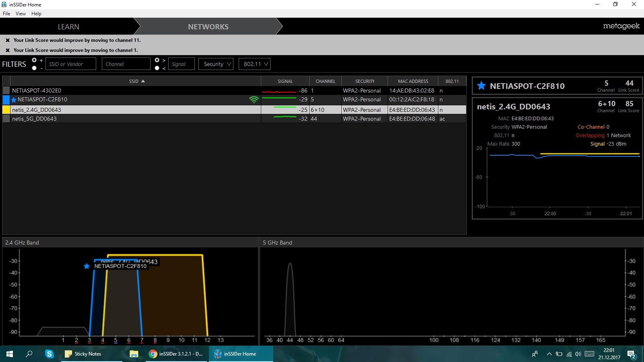Open the network Wi-Fi tray icon
Image resolution: width=644 pixels, height=362 pixels.
tap(569, 354)
